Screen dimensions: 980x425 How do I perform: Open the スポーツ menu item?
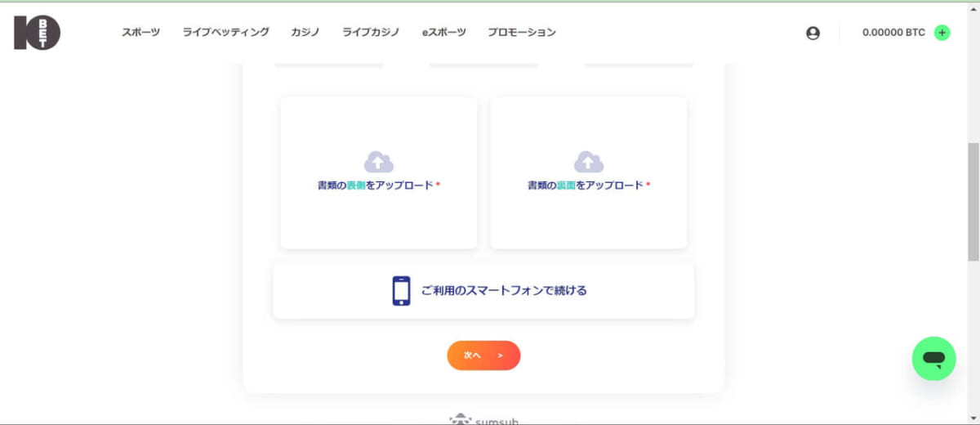[140, 33]
